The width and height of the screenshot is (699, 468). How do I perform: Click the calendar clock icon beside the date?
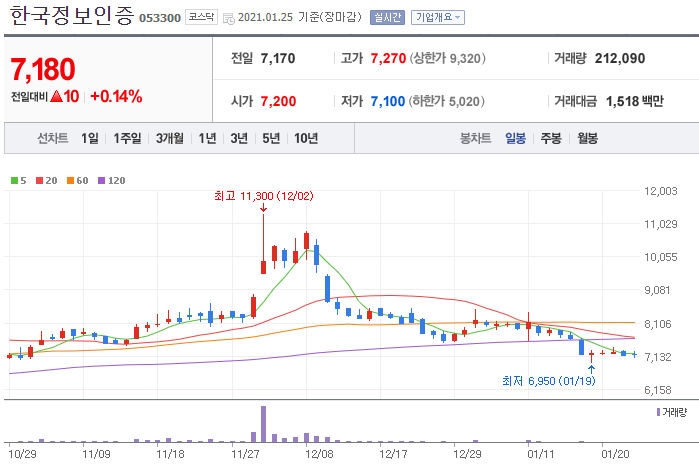(x=229, y=19)
